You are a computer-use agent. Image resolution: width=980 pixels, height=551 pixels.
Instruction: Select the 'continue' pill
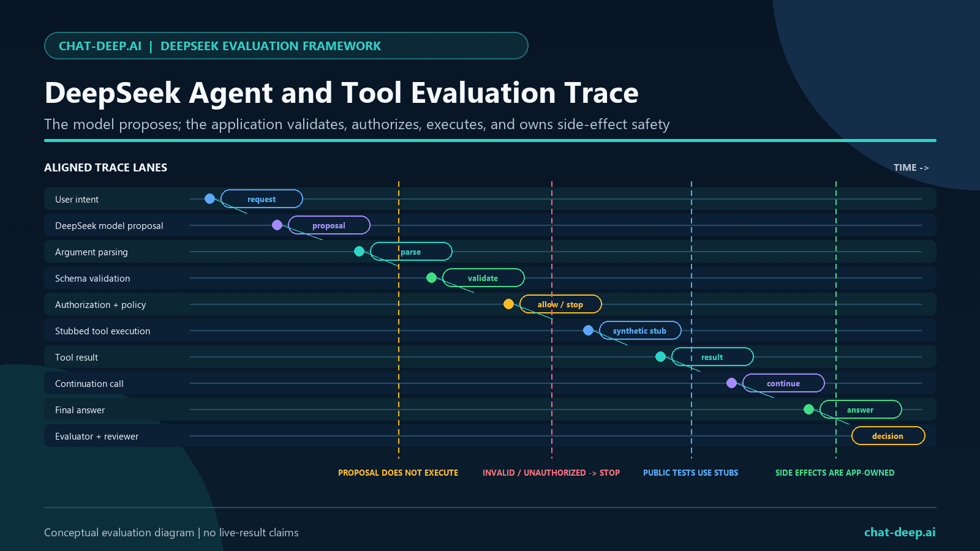783,383
